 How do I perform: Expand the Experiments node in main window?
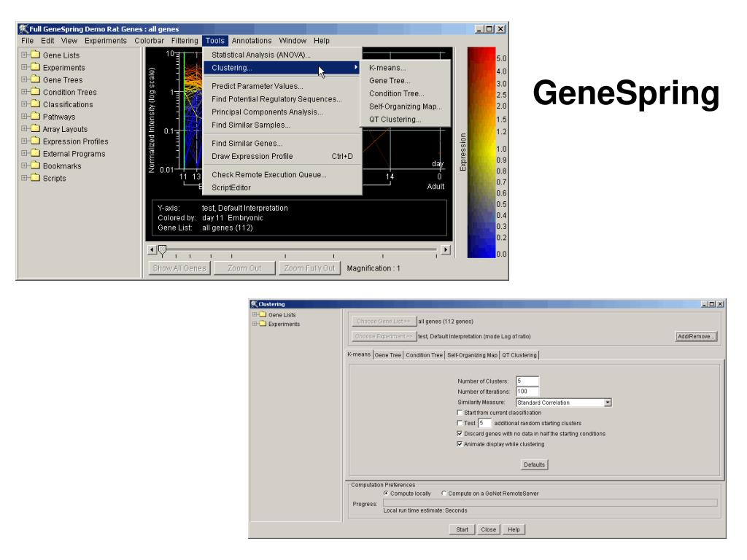(x=24, y=67)
